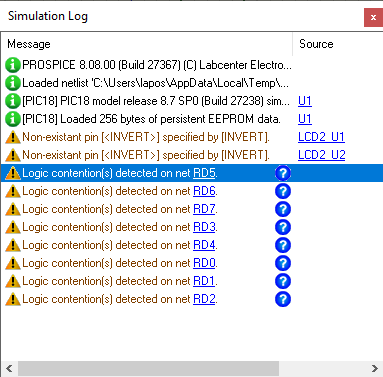Screen dimensions: 383x377
Task: Click the question mark beside RD0 warning
Action: click(x=283, y=263)
